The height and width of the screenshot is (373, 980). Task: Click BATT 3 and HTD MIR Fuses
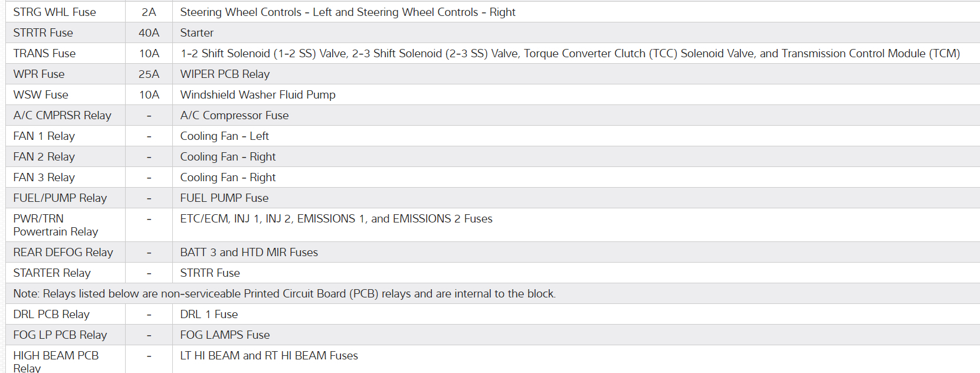tap(249, 252)
